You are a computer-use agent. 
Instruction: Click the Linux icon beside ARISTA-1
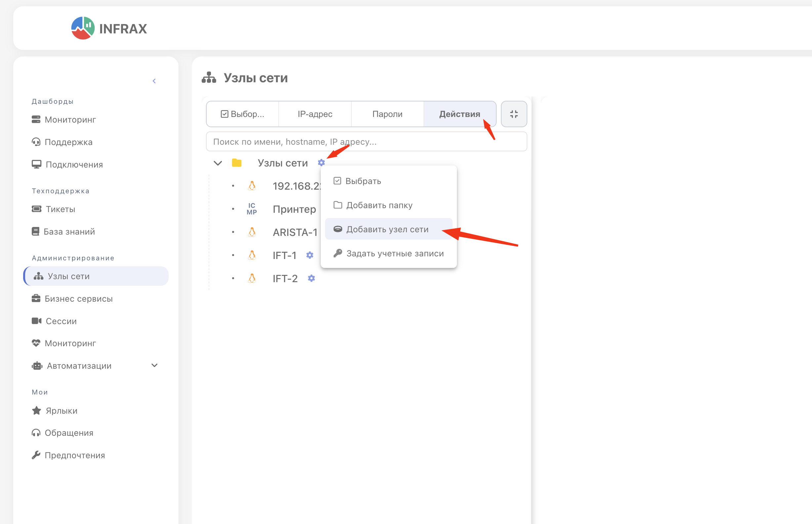coord(252,232)
